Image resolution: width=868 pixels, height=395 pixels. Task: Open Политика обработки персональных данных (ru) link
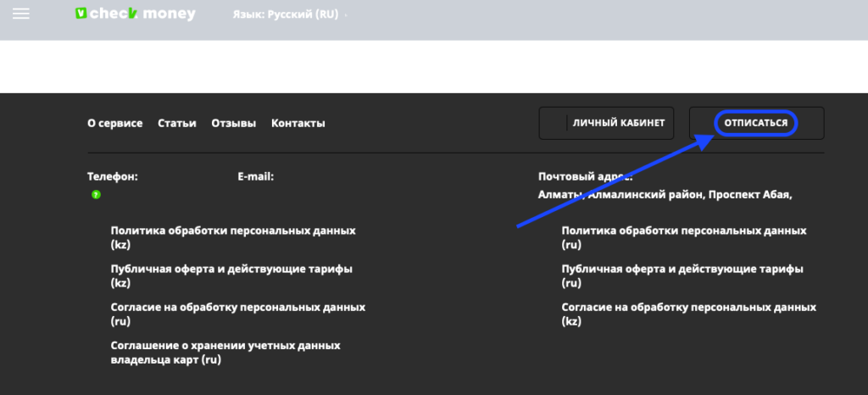coord(683,237)
